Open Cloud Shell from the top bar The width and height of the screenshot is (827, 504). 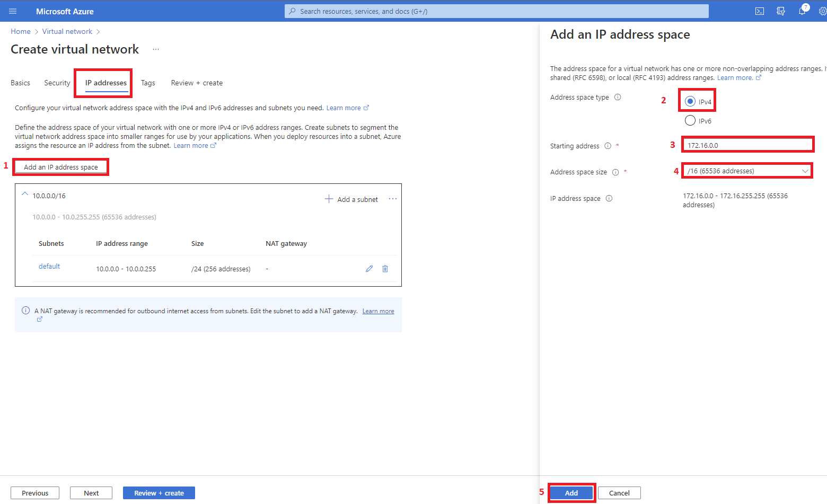coord(760,11)
